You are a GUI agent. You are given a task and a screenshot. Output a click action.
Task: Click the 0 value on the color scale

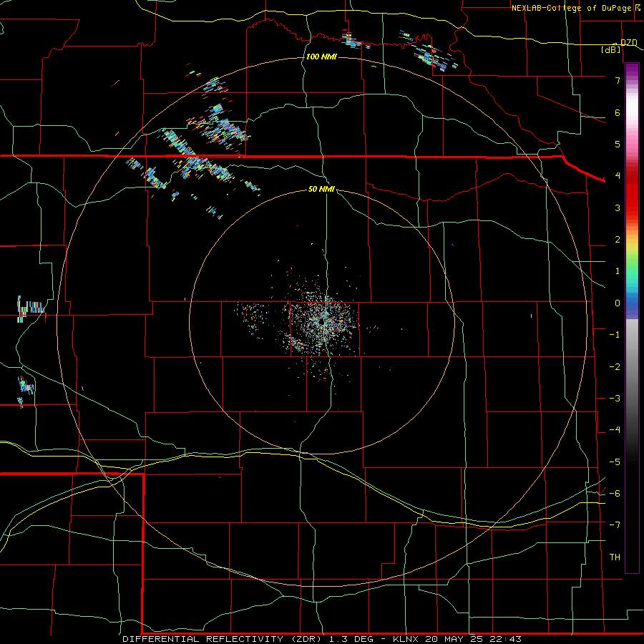point(618,303)
